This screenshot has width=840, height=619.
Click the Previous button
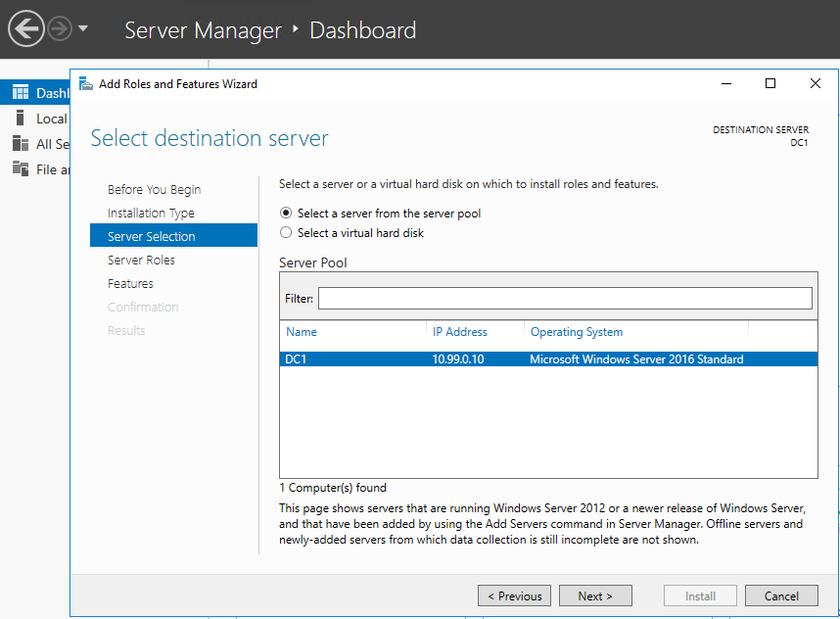tap(514, 595)
